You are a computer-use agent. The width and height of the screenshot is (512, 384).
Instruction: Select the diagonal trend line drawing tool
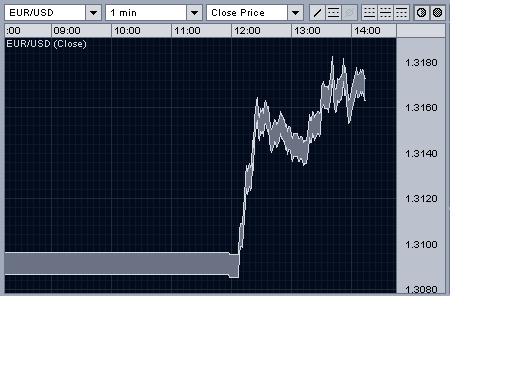(317, 13)
